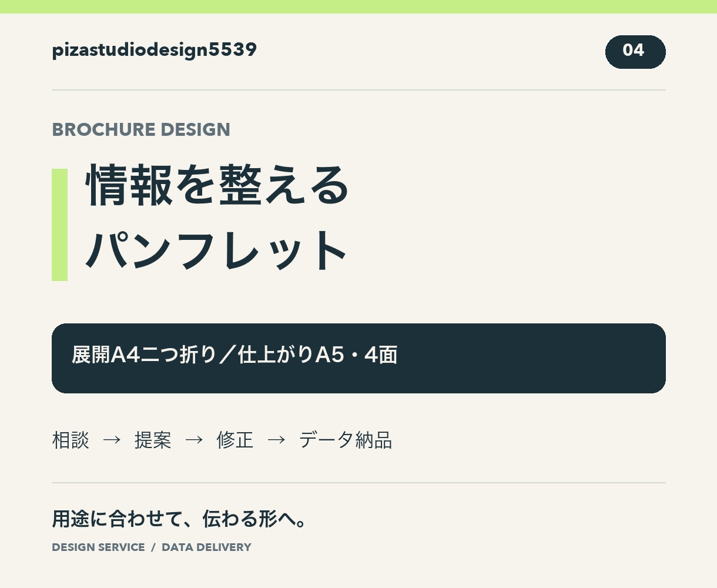Click the heading line パンフレット
Screen dimensions: 717x588
point(217,250)
